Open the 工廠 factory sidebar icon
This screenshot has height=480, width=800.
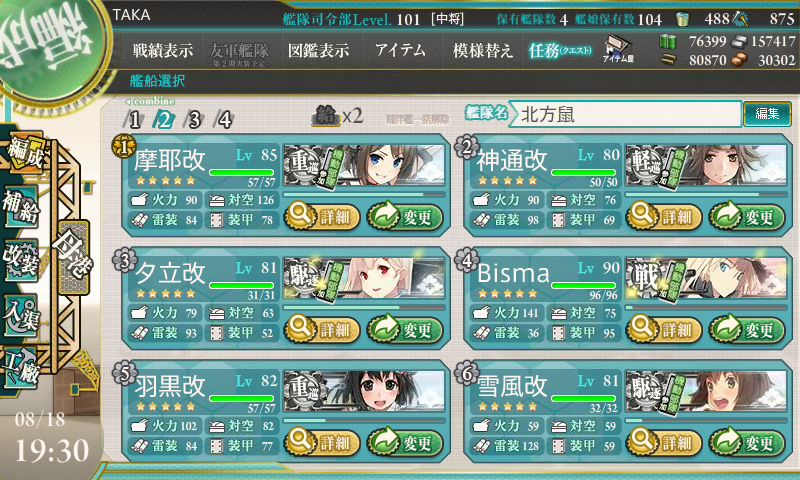(x=21, y=368)
